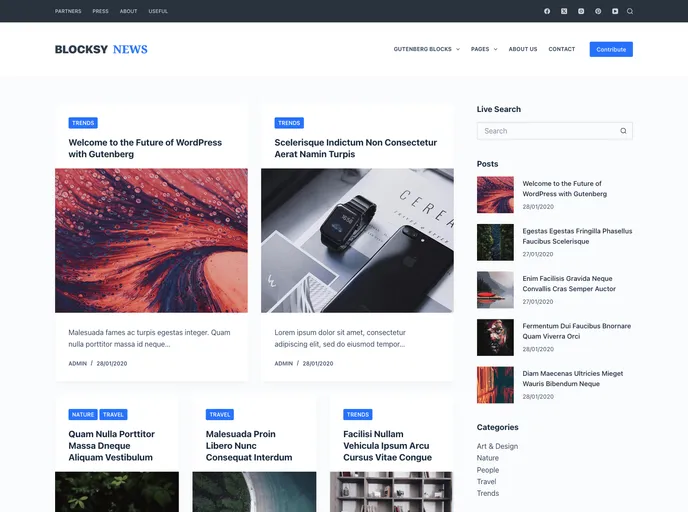The height and width of the screenshot is (512, 688).
Task: Open Malesuada Proin Libero Nunc post title
Action: click(249, 445)
